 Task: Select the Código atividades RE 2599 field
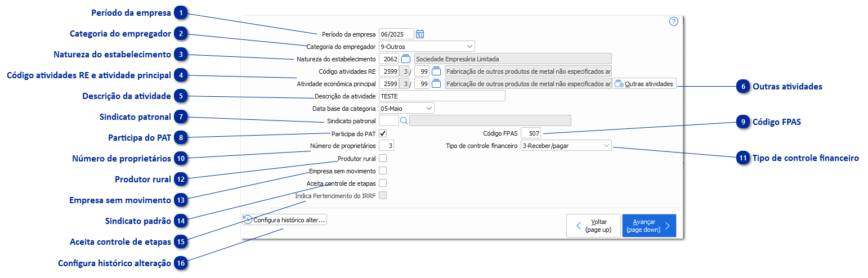click(388, 71)
